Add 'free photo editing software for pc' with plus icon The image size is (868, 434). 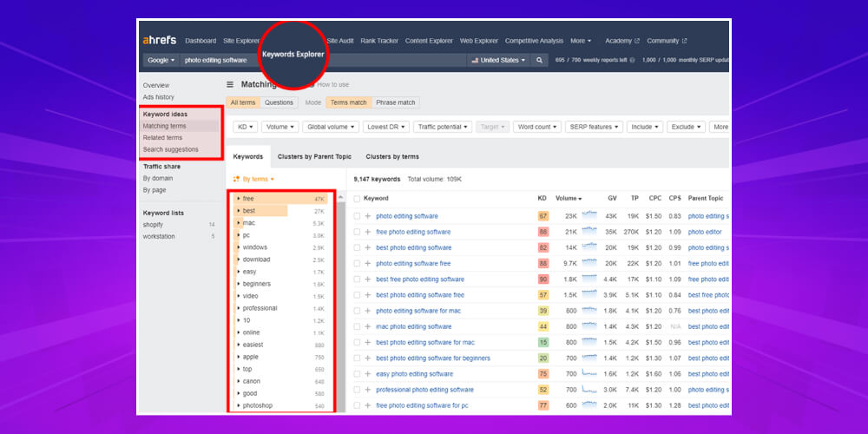click(x=367, y=405)
